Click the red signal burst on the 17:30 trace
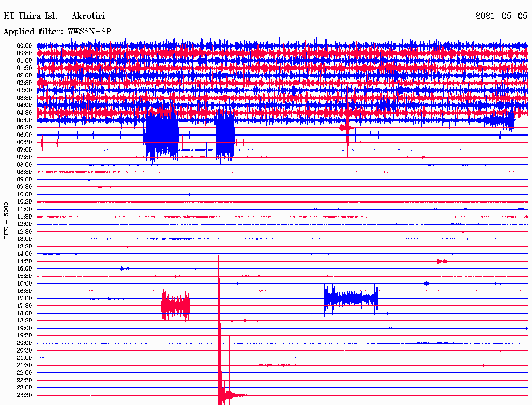Viewport: 532px width, 405px height. pyautogui.click(x=175, y=306)
